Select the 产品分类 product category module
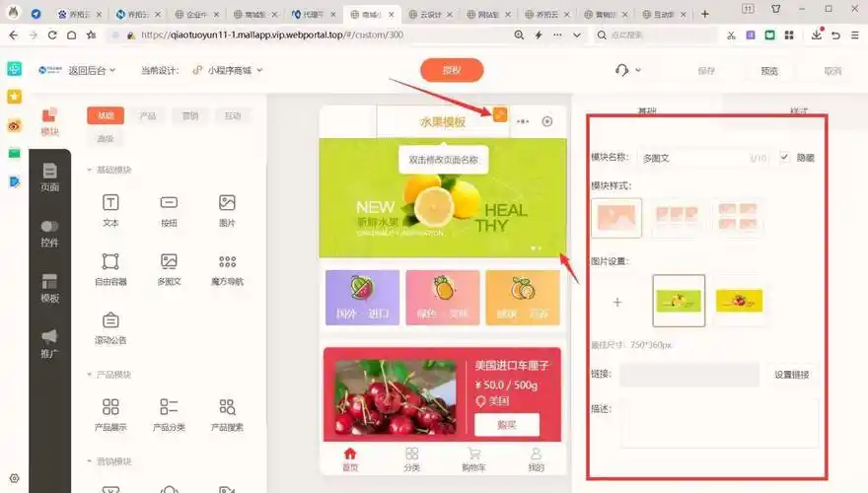Screen dimensions: 868x493 point(169,414)
